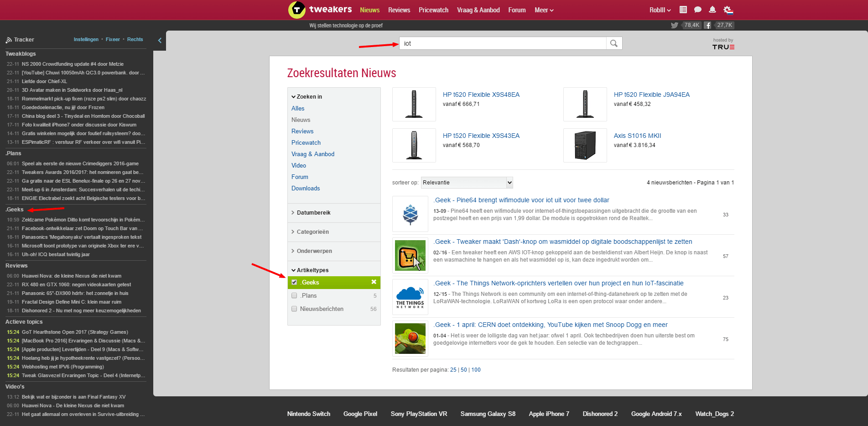Search in Video category
Screen dimensions: 868x426
coord(299,165)
